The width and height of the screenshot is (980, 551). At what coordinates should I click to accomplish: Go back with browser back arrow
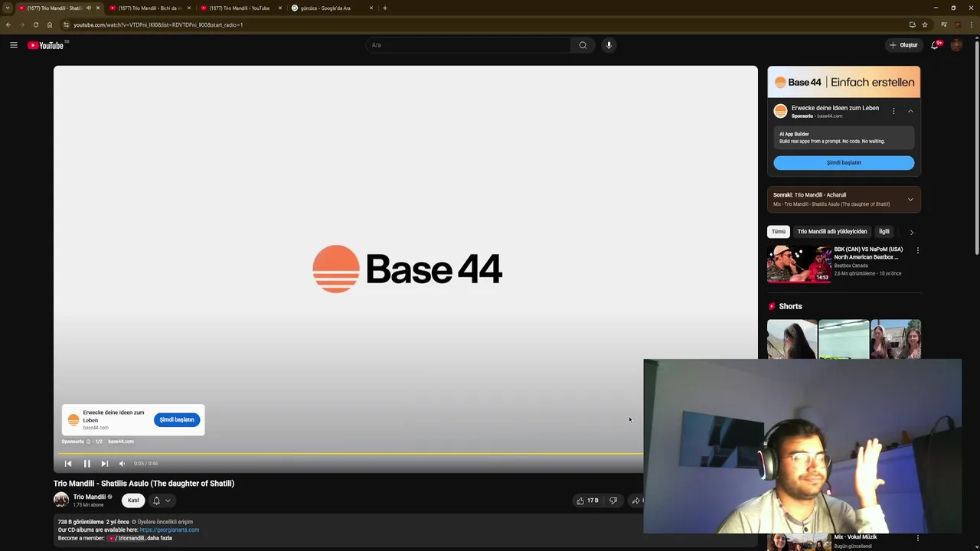[x=8, y=24]
